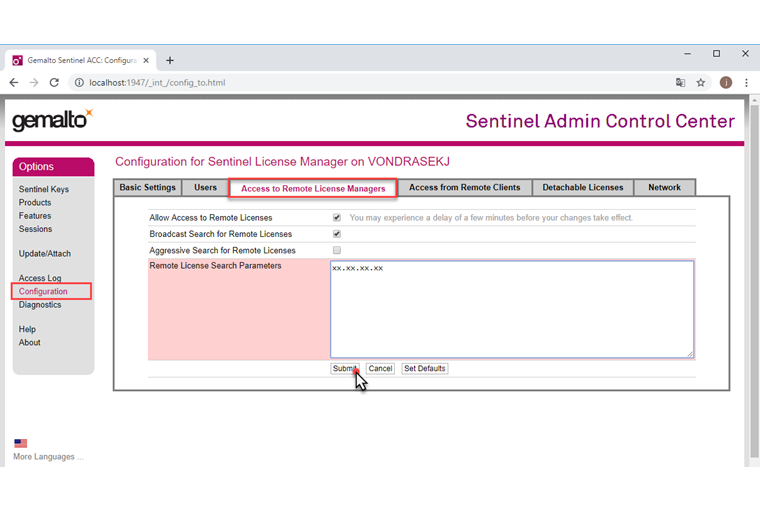Screen dimensions: 760x511
Task: Close the Gemalto Sentinel ACC tab
Action: click(146, 60)
